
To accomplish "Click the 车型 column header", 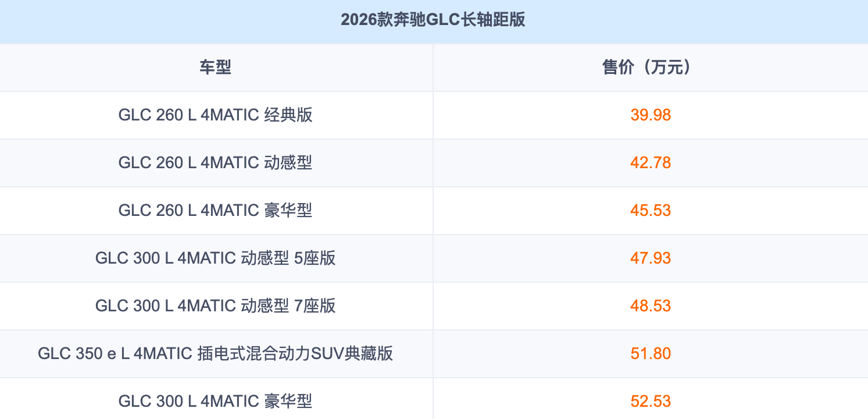I will coord(216,68).
